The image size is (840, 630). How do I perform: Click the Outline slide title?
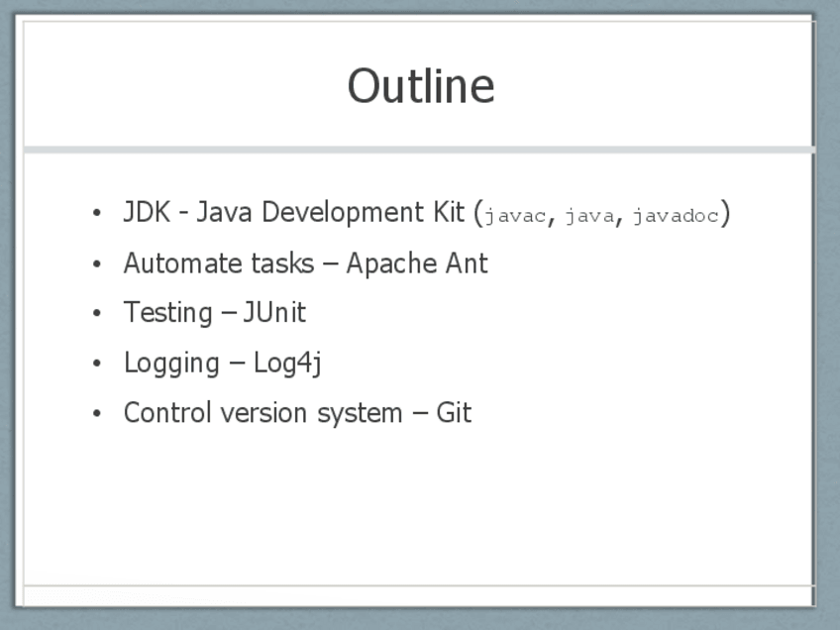[420, 86]
